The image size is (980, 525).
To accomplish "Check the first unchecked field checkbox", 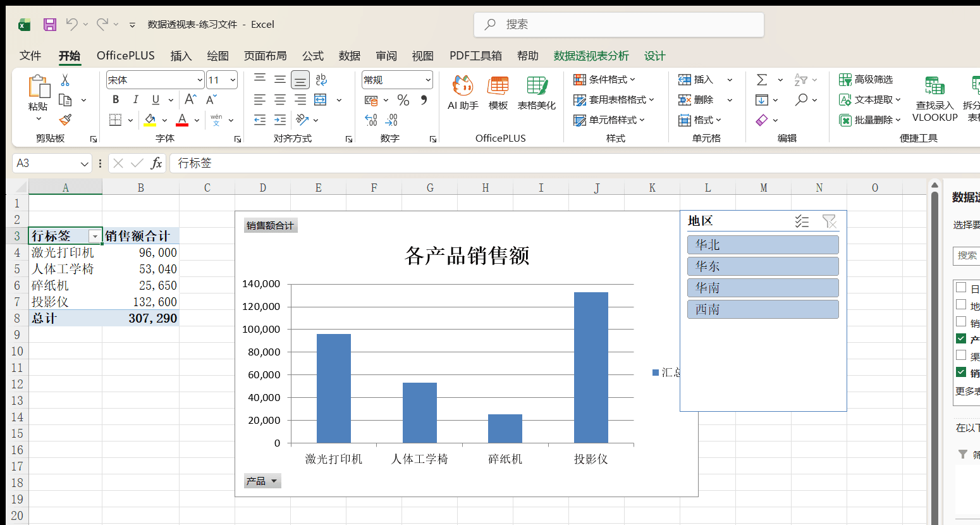I will pyautogui.click(x=961, y=288).
